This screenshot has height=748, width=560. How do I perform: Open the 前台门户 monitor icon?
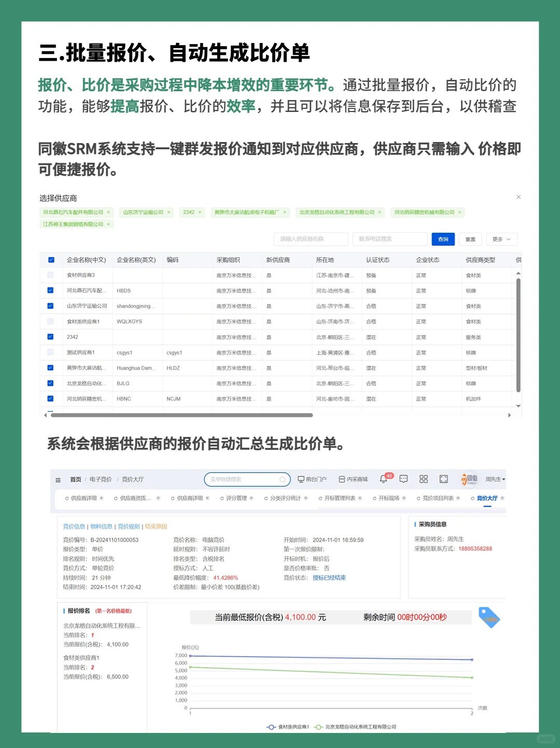[x=301, y=478]
